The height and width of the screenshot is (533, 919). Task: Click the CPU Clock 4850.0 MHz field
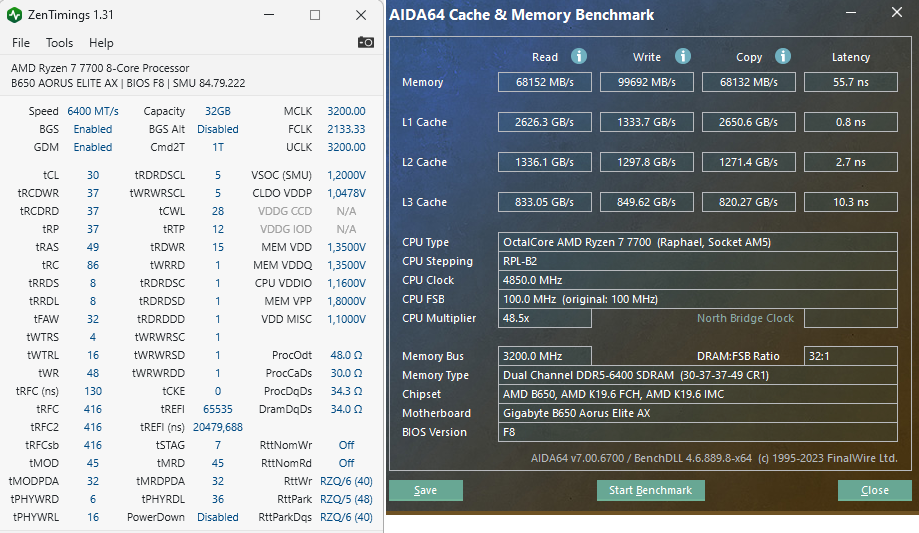point(697,280)
